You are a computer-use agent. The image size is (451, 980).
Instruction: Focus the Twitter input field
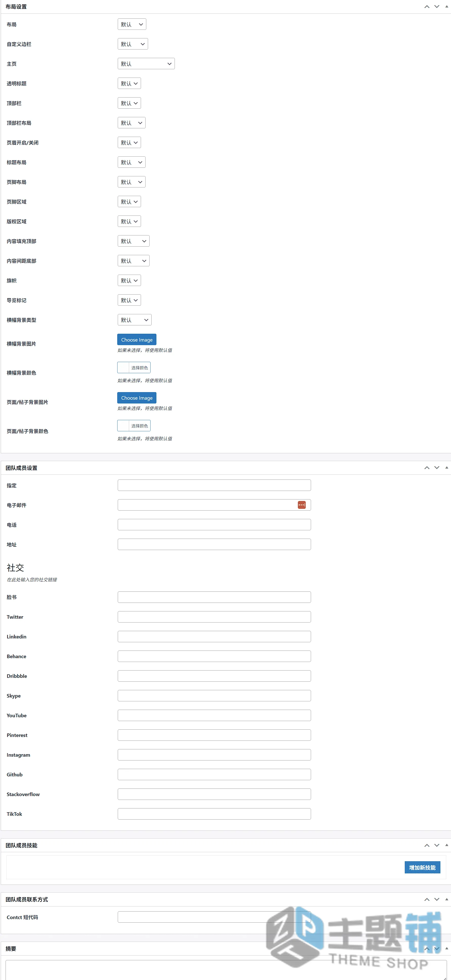click(x=214, y=617)
